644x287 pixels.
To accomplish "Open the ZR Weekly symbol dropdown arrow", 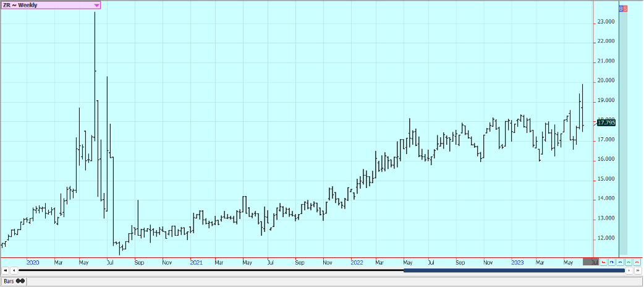I will [96, 5].
